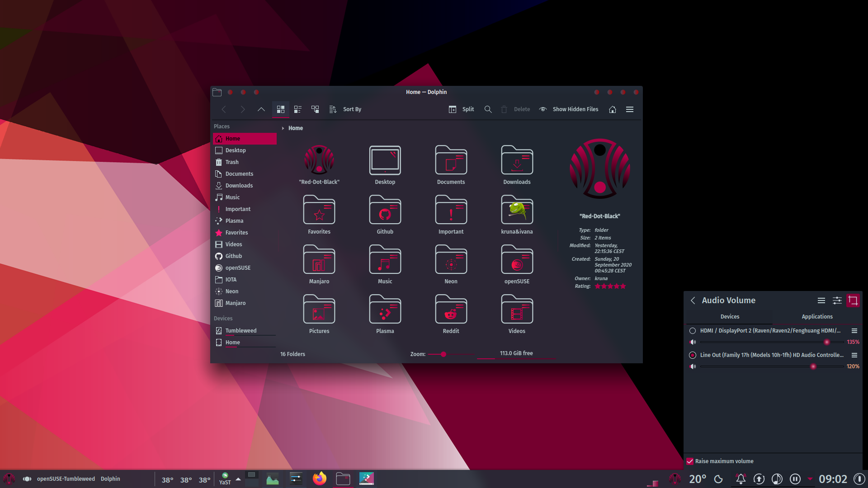
Task: Select HDMI / DisplayPort 2 output radio
Action: pos(693,331)
